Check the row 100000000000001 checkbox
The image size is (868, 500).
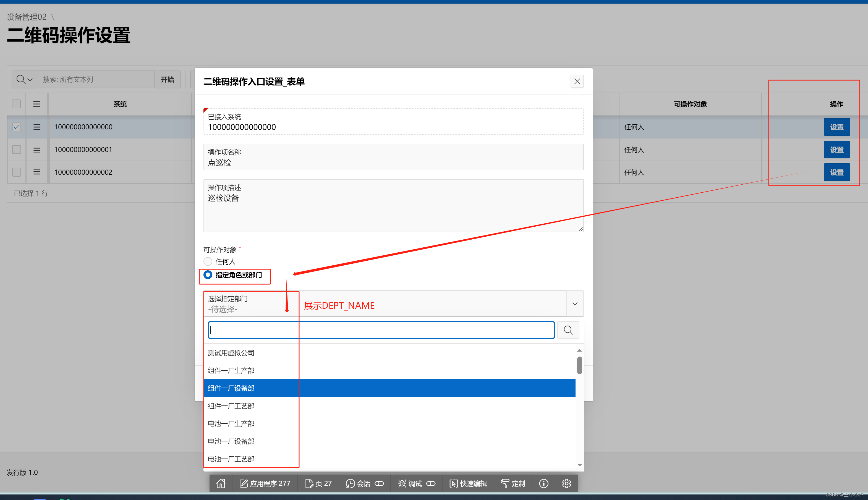(17, 150)
